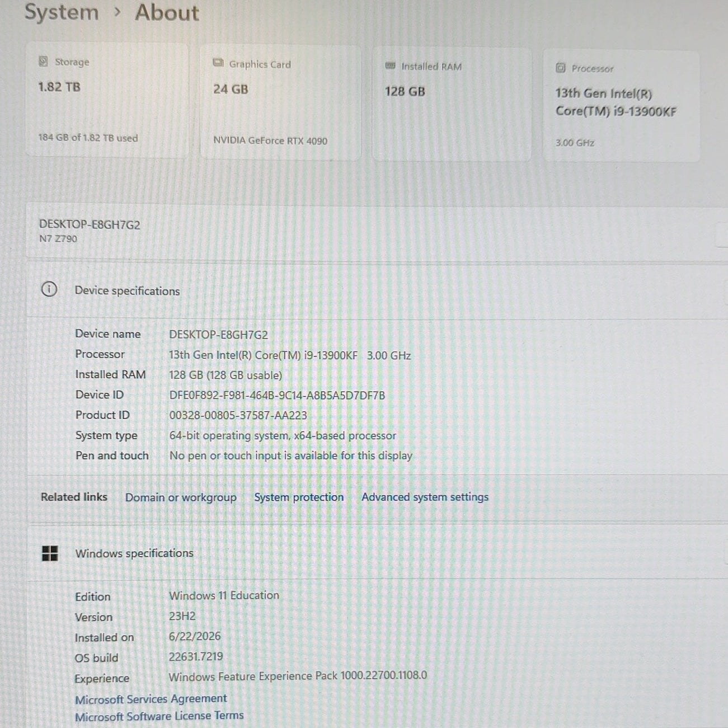This screenshot has height=728, width=728.
Task: Click the Related links label
Action: click(x=74, y=497)
